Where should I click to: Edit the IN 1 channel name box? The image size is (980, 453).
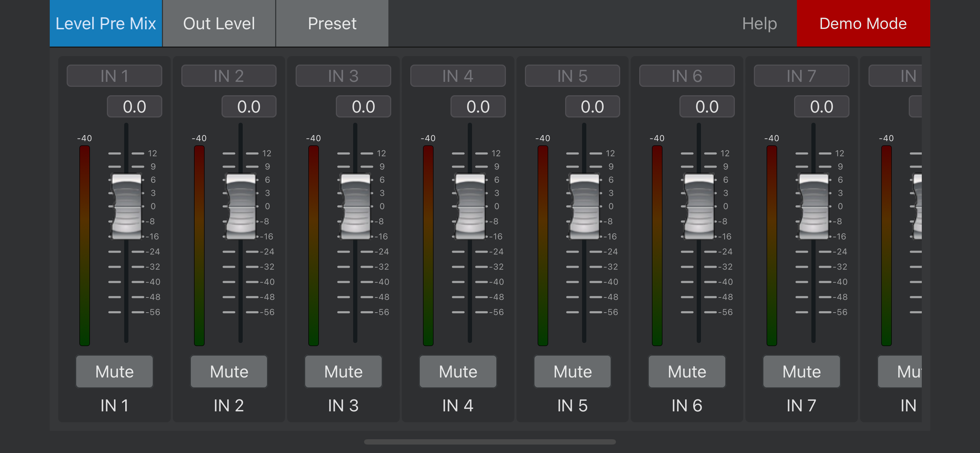115,76
